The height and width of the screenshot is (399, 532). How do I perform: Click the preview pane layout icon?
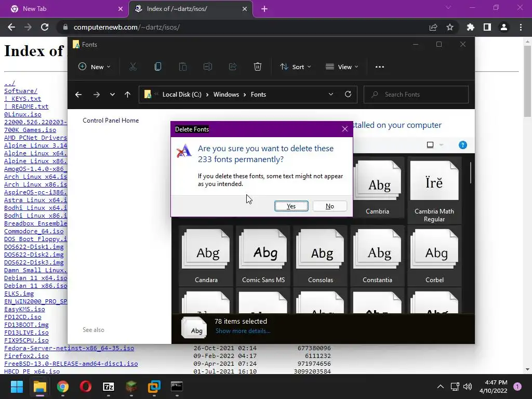coord(430,145)
